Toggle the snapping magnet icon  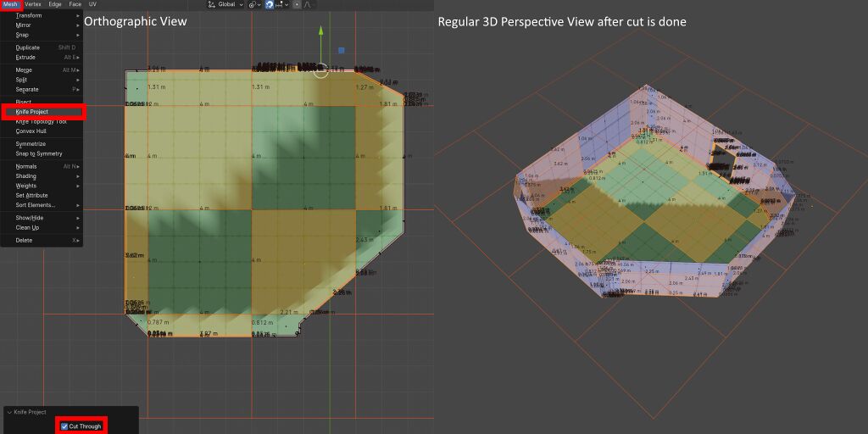pos(269,4)
